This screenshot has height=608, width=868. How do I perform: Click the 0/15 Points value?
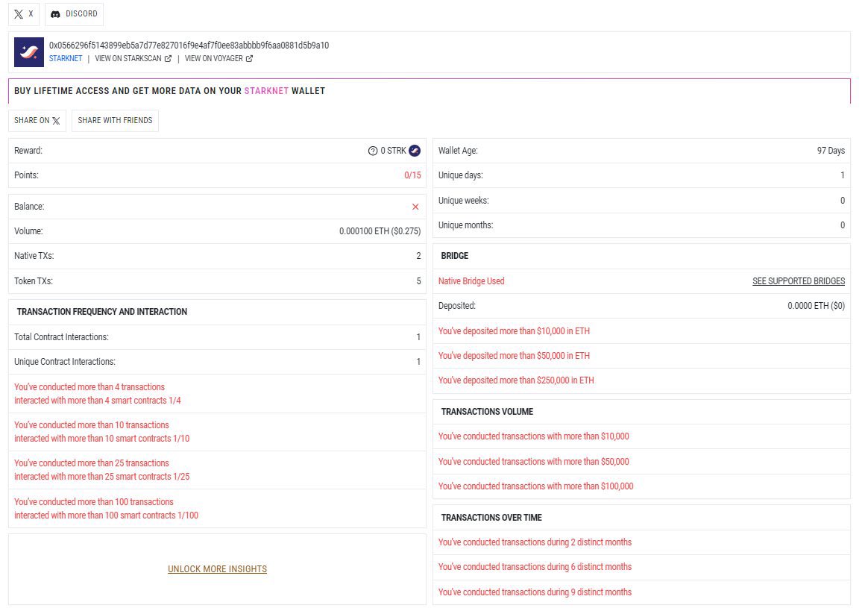pyautogui.click(x=415, y=175)
